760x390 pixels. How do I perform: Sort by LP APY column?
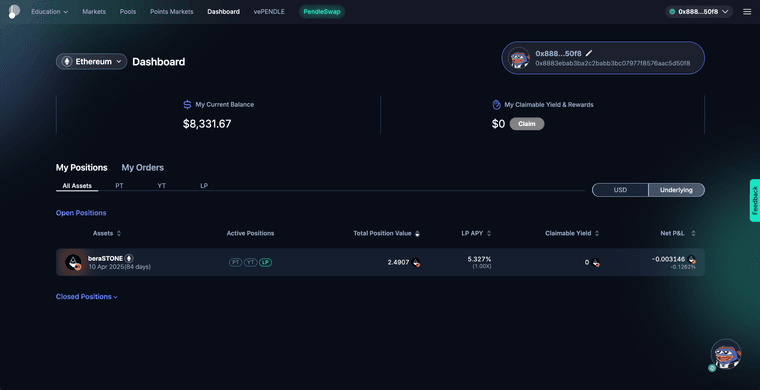click(x=489, y=234)
